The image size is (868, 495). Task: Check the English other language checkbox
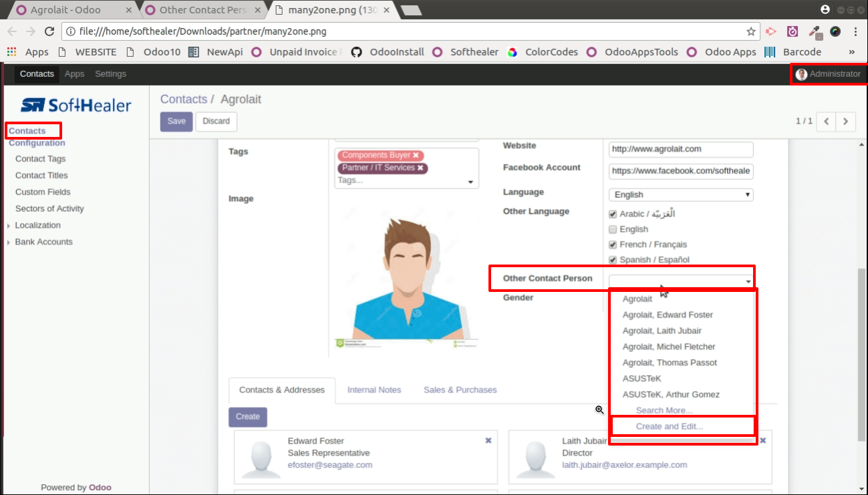pyautogui.click(x=613, y=229)
